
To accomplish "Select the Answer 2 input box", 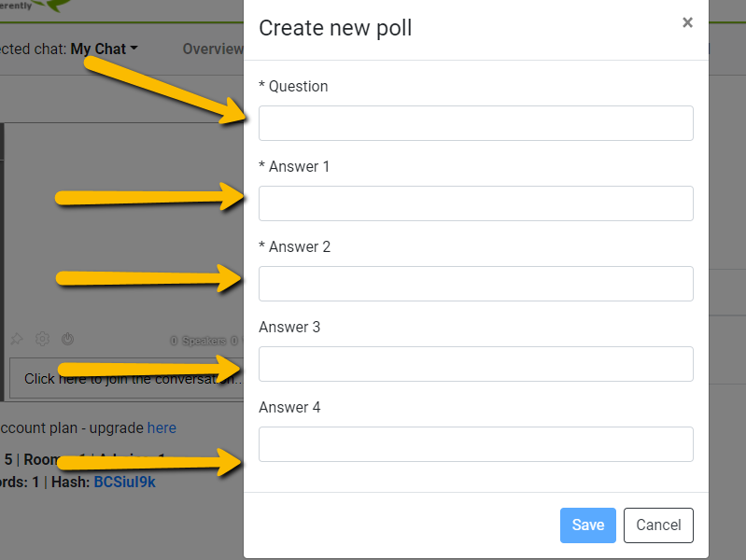I will [x=475, y=284].
